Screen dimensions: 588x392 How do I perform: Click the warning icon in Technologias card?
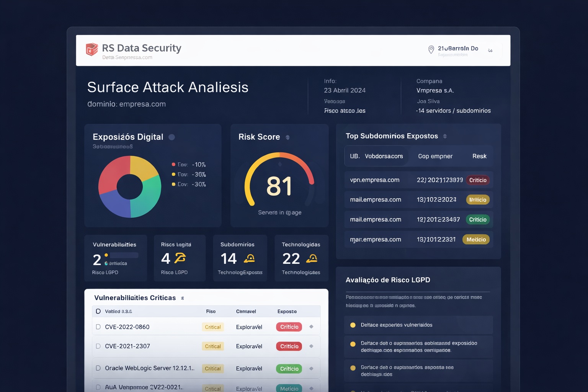pos(312,259)
